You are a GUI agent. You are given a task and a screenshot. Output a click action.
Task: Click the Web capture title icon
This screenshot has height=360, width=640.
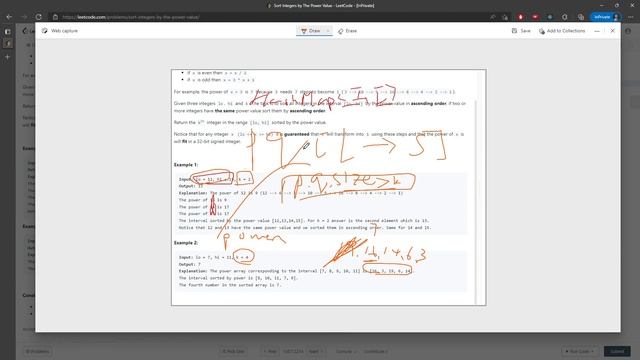point(44,31)
